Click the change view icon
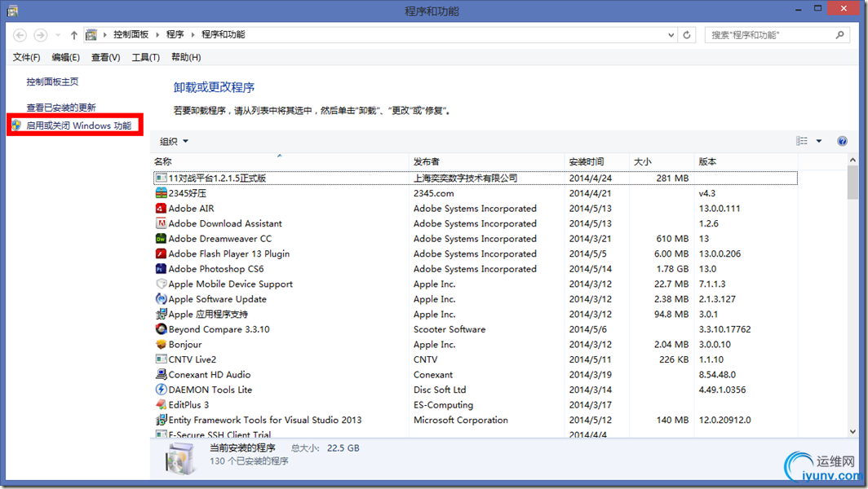 [x=802, y=141]
